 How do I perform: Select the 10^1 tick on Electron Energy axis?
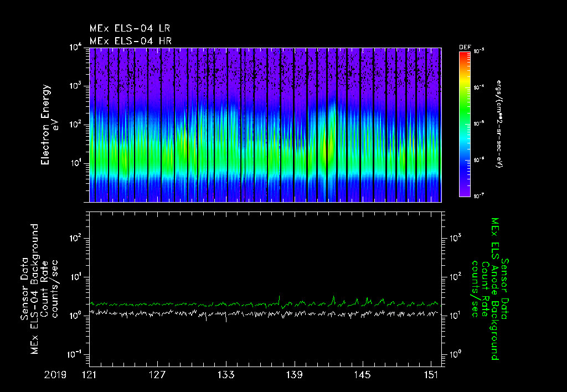76,163
